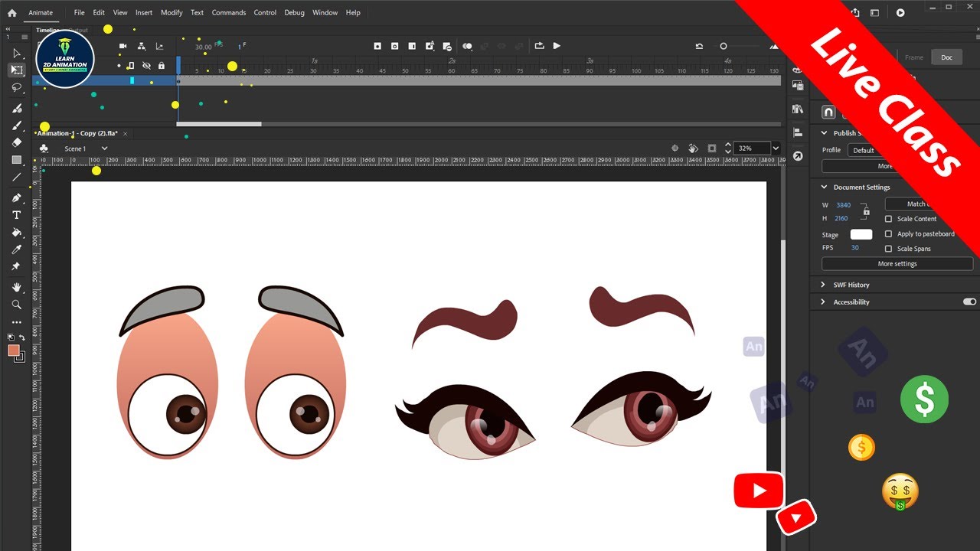Open the File menu
This screenshot has height=551, width=980.
tap(80, 12)
